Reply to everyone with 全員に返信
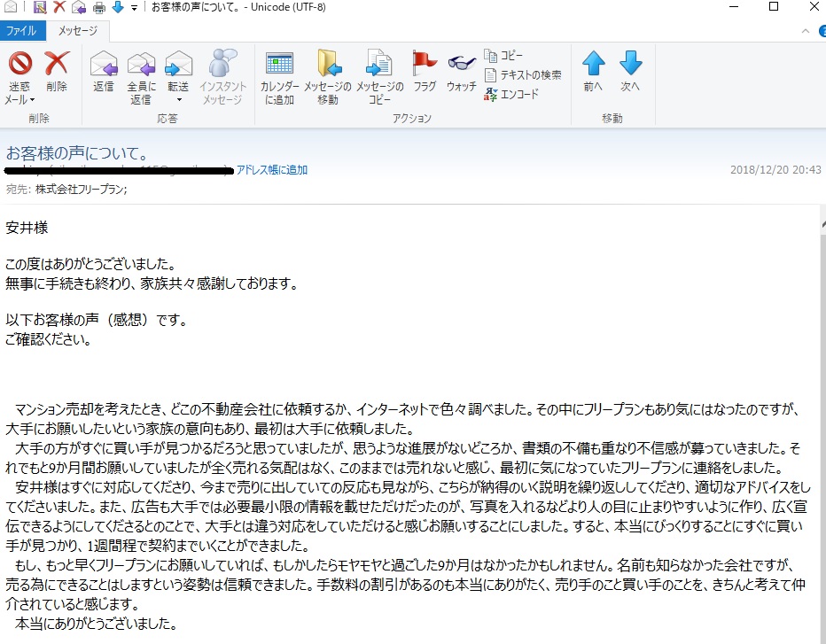This screenshot has width=826, height=644. 141,78
